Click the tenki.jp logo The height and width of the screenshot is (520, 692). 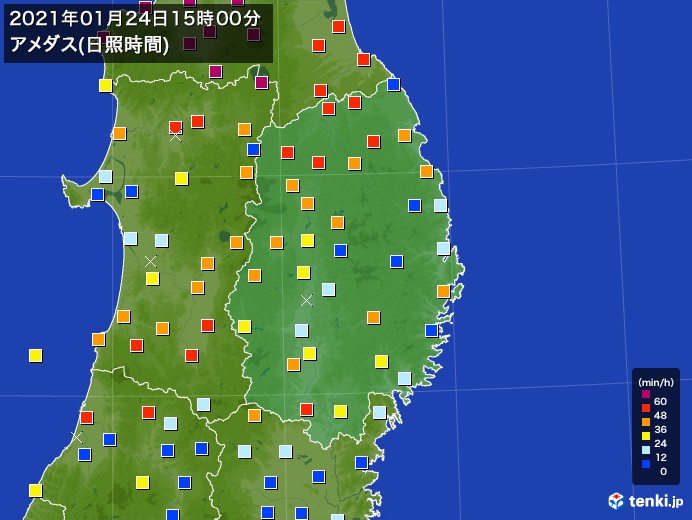tap(646, 501)
